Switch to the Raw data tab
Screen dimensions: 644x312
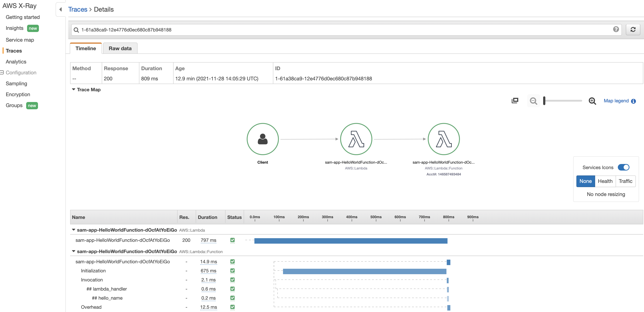120,49
